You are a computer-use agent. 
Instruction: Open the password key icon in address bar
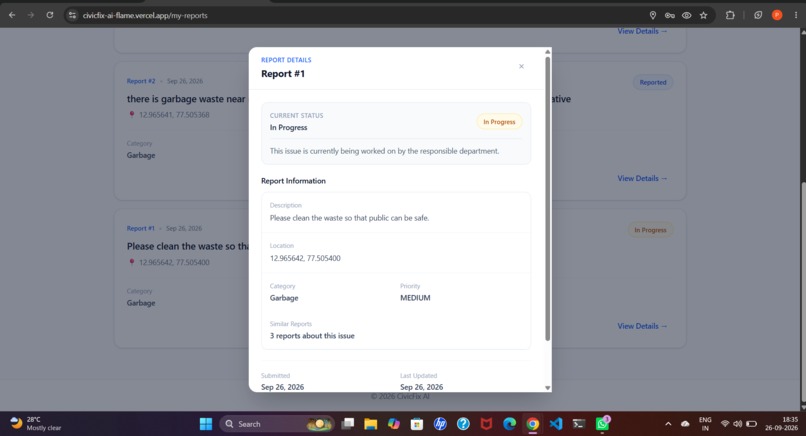(670, 15)
